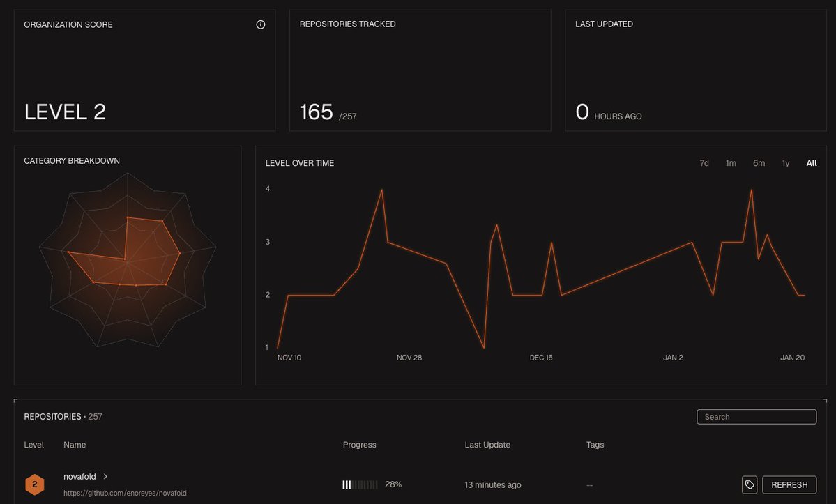Viewport: 836px width, 504px height.
Task: Click the peak point on Level Over Time chart
Action: 381,190
